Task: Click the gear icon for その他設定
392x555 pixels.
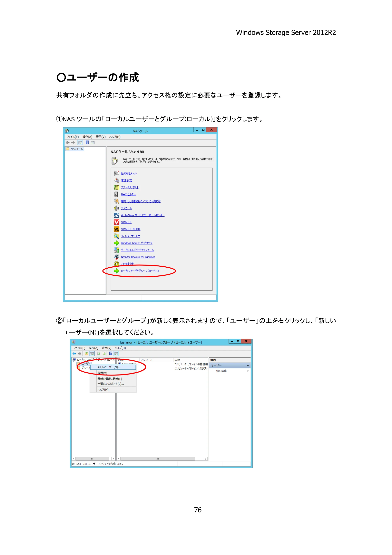Action: pyautogui.click(x=116, y=264)
